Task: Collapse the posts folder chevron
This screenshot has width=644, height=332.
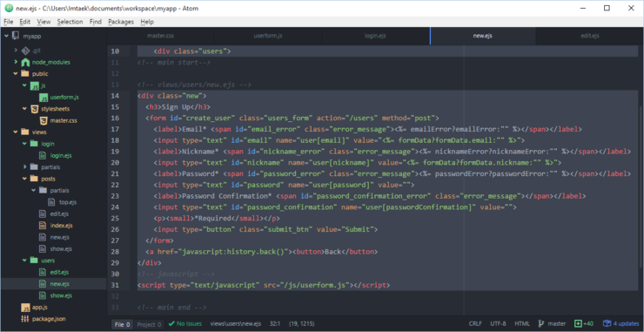Action: click(24, 179)
